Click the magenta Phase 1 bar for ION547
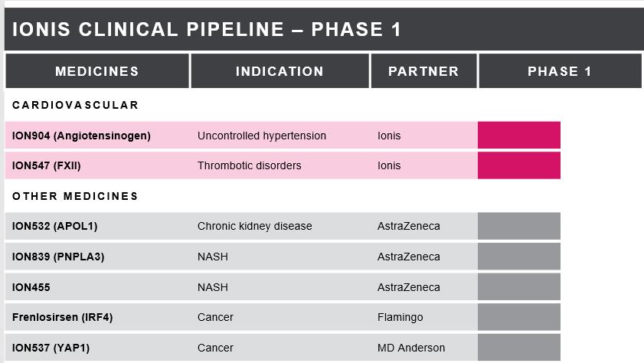This screenshot has width=644, height=363. (519, 165)
